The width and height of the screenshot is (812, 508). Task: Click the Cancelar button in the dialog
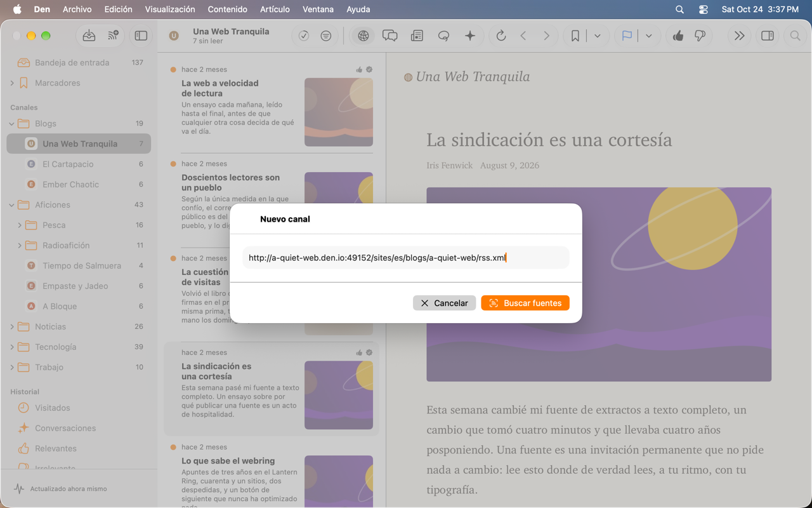[444, 303]
